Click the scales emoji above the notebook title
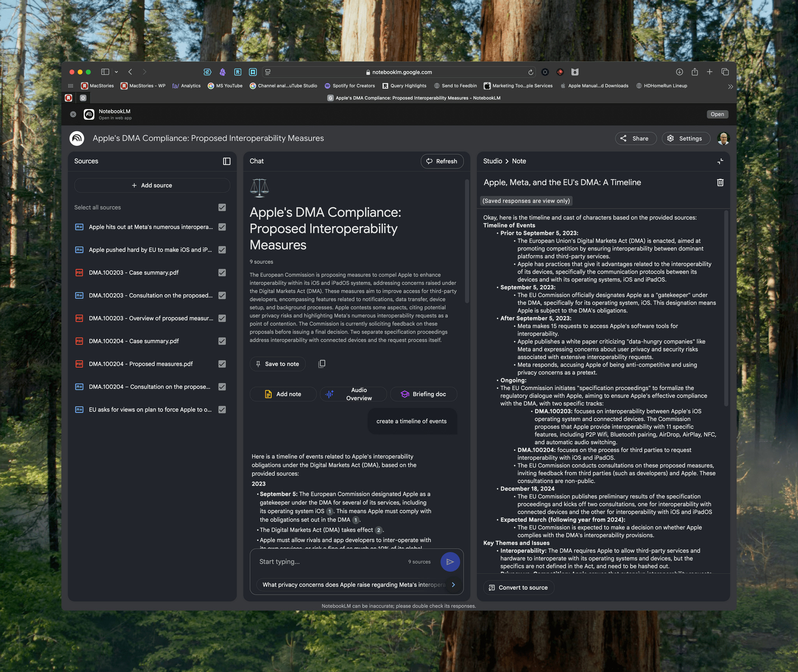798x672 pixels. click(259, 188)
